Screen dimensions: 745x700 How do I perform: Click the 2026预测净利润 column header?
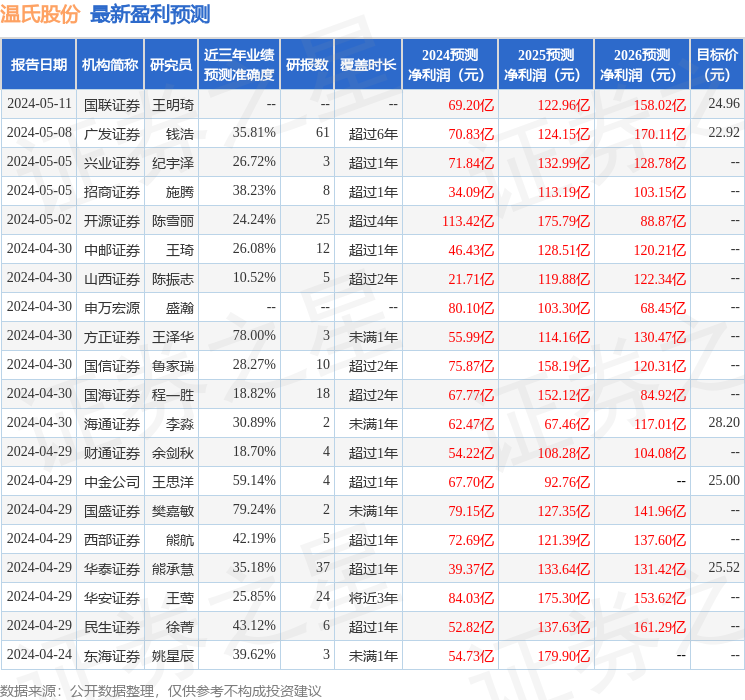coord(642,65)
